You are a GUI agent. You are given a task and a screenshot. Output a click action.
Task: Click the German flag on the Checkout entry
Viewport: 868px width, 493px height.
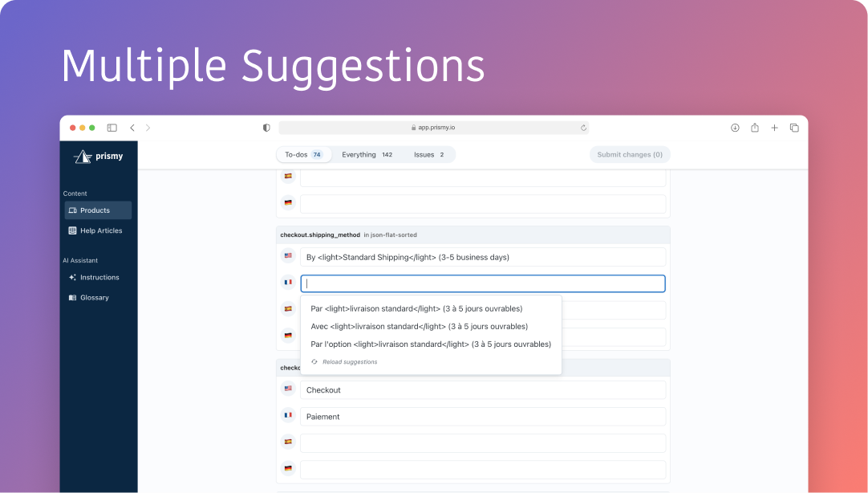pyautogui.click(x=288, y=468)
